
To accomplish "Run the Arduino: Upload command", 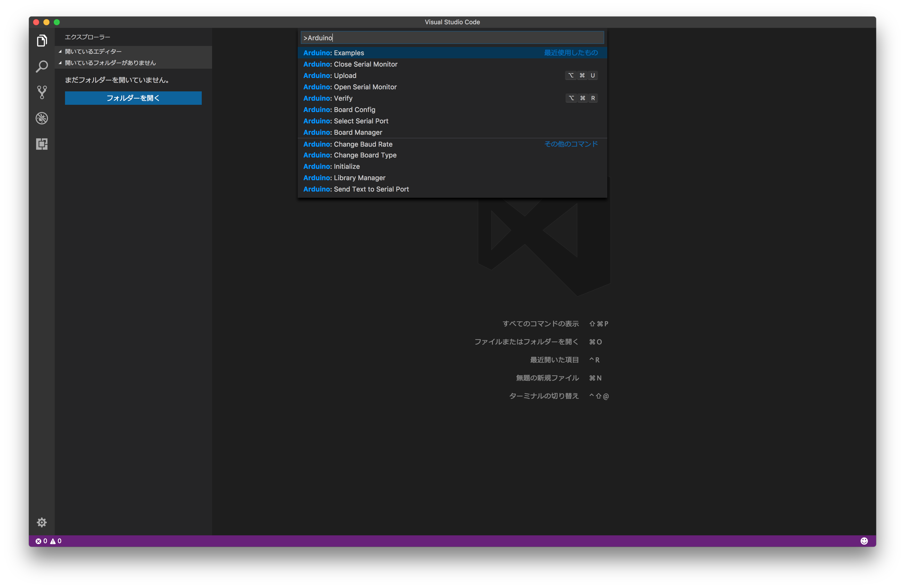I will click(330, 75).
